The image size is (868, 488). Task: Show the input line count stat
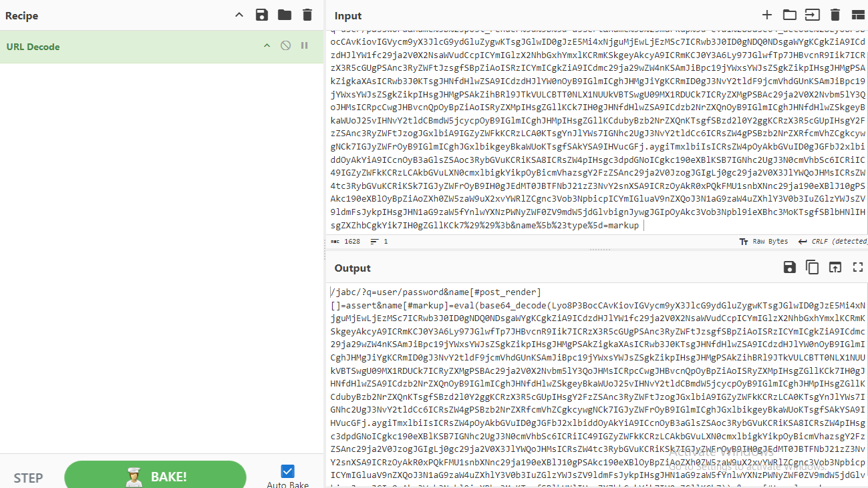click(380, 241)
